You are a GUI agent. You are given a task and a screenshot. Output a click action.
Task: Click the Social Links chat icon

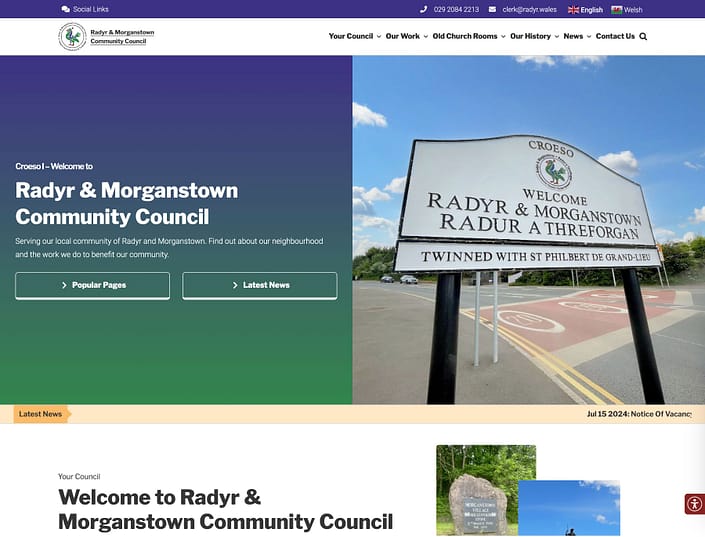point(66,9)
